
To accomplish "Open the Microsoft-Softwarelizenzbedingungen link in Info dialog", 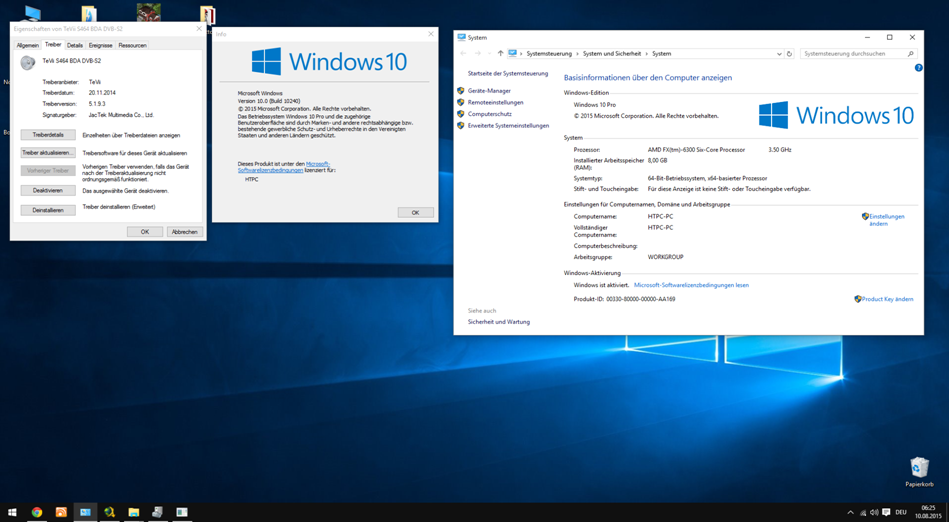I will pos(284,167).
